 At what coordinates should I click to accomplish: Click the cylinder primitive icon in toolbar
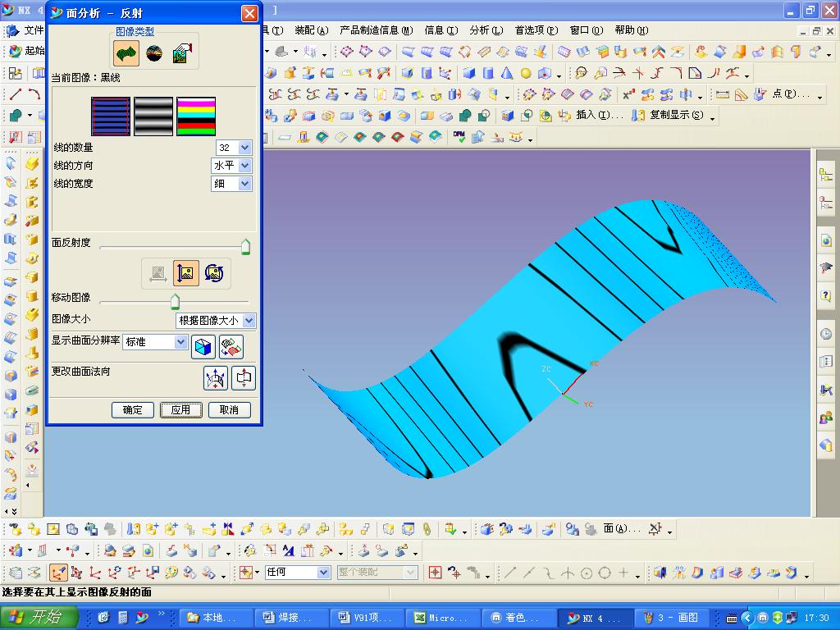tap(488, 73)
